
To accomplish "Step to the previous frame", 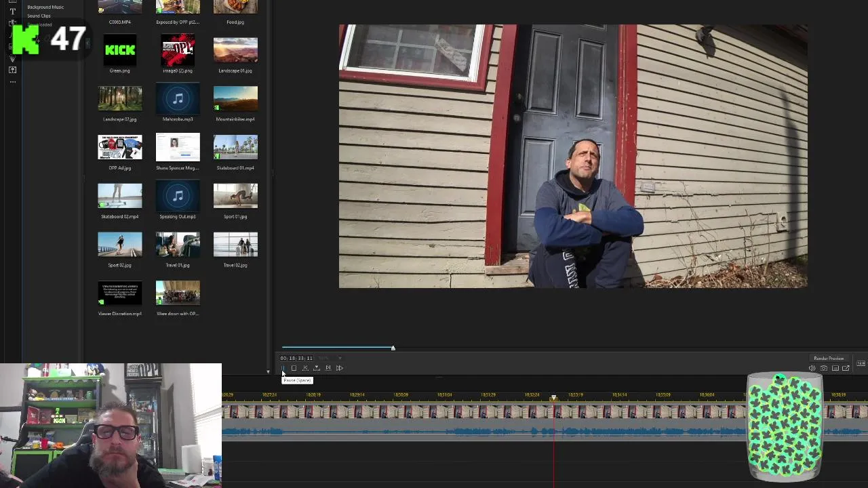I will (x=305, y=368).
